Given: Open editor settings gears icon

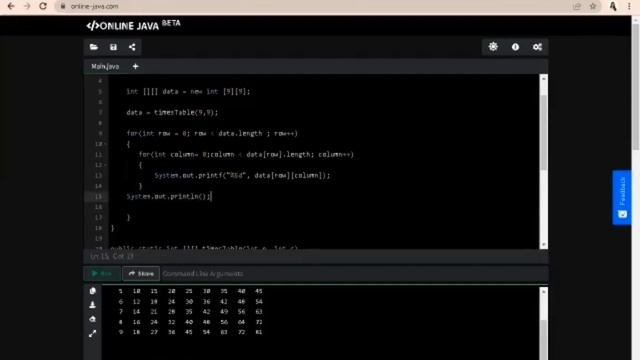Looking at the screenshot, I should click(x=537, y=47).
